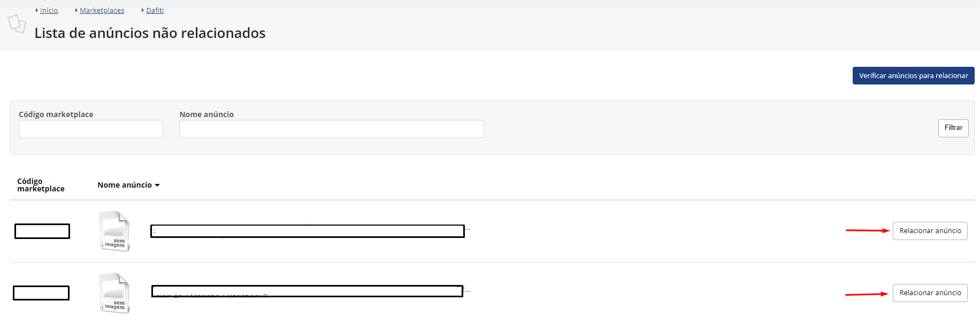Click Verificar anúncios para relacionar button

(913, 75)
